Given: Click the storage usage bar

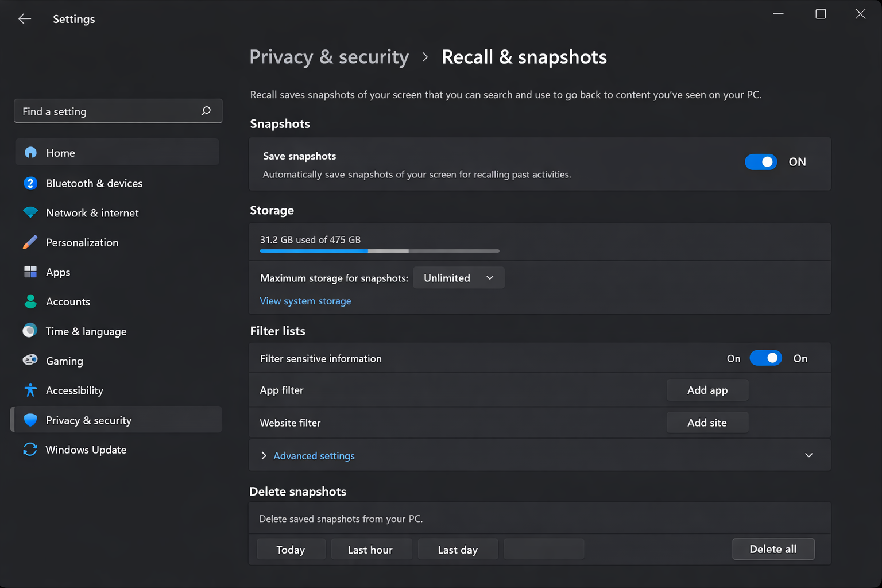Looking at the screenshot, I should click(380, 251).
